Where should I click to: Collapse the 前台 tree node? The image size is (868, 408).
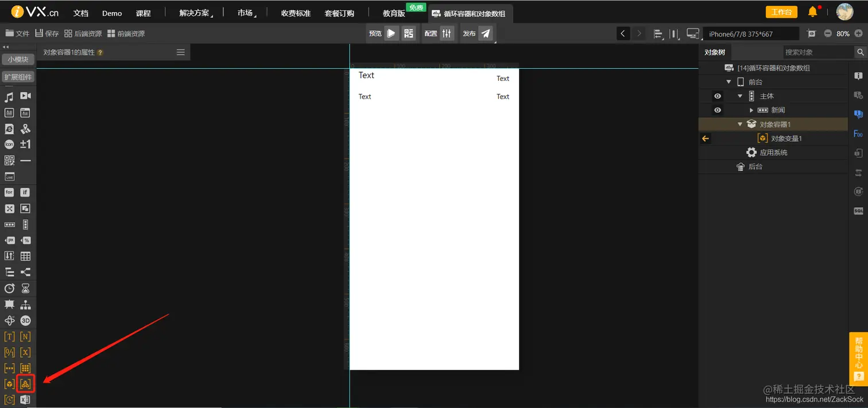[729, 82]
